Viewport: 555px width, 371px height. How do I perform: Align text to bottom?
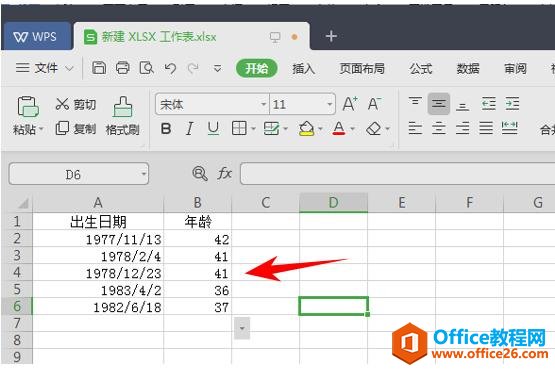[462, 105]
